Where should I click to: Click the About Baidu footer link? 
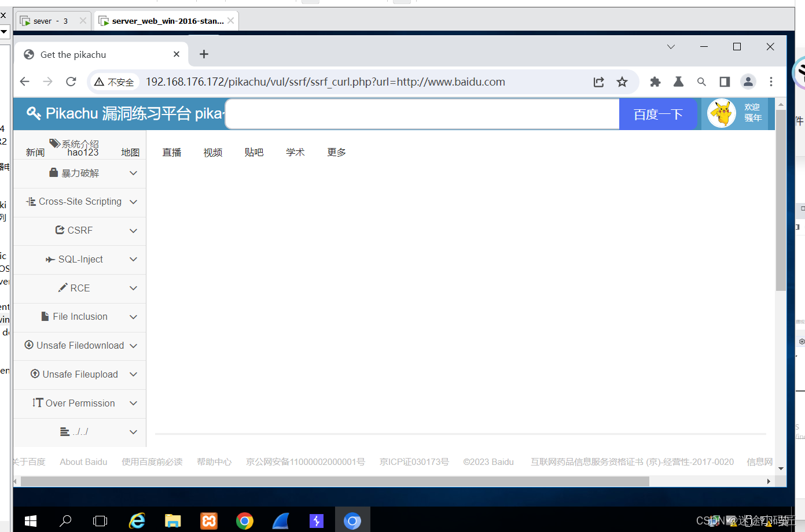(x=83, y=462)
